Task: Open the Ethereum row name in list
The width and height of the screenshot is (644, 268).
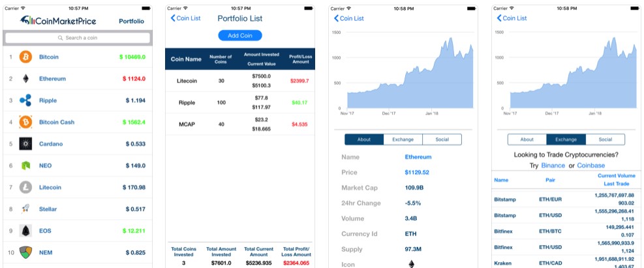Action: pos(52,78)
